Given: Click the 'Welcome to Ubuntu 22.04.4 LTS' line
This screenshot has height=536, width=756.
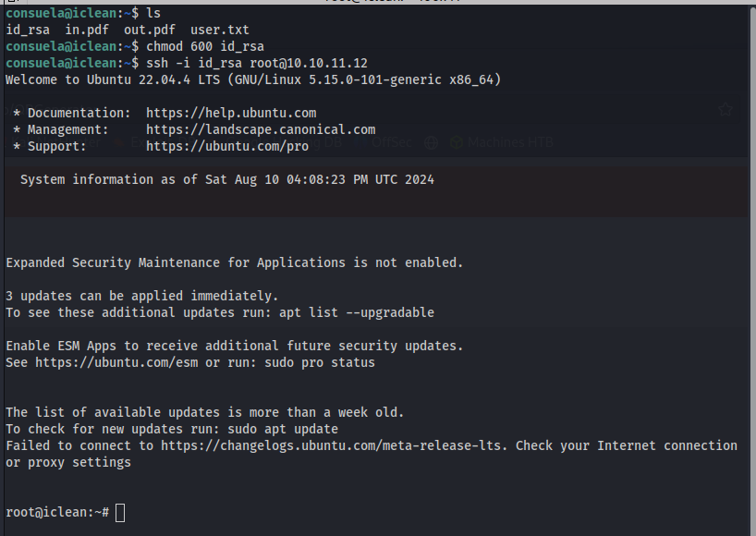Looking at the screenshot, I should click(x=253, y=80).
